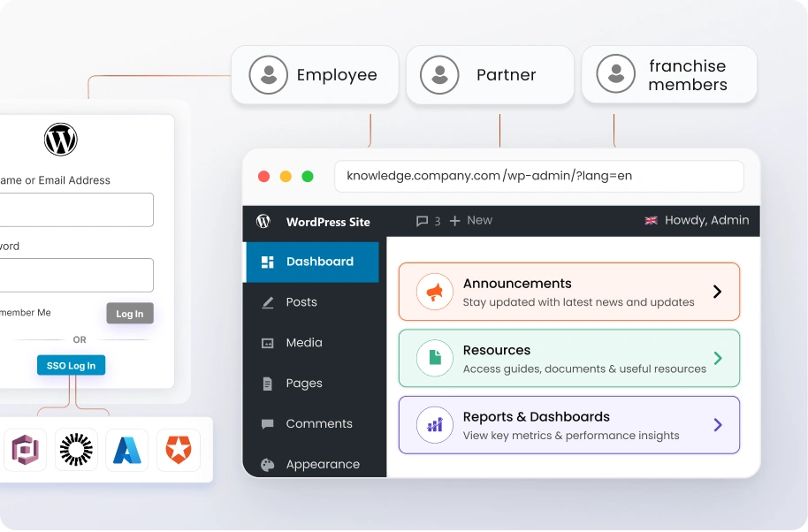Click 'View key metrics & performance insights'
Screen dimensions: 808x532
[571, 436]
